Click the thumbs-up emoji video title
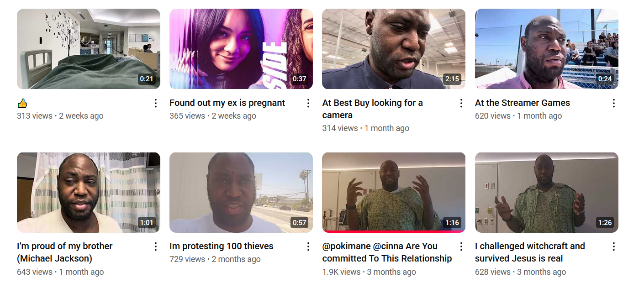644x288 pixels. [x=22, y=103]
